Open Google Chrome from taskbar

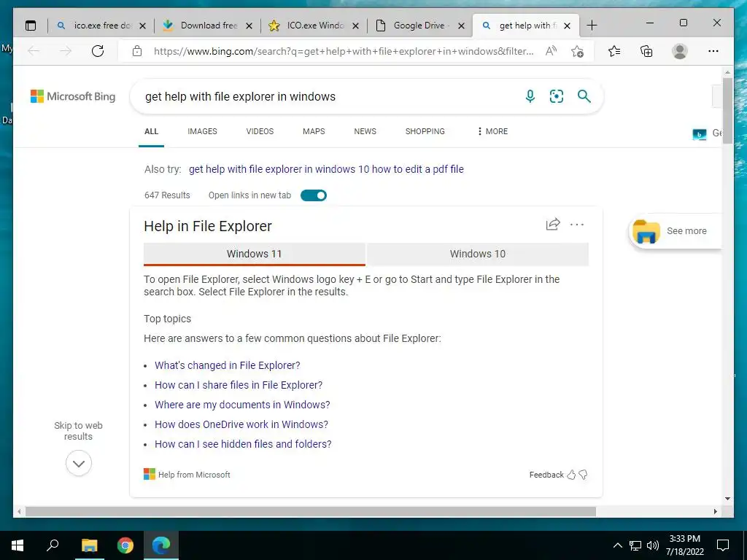125,545
